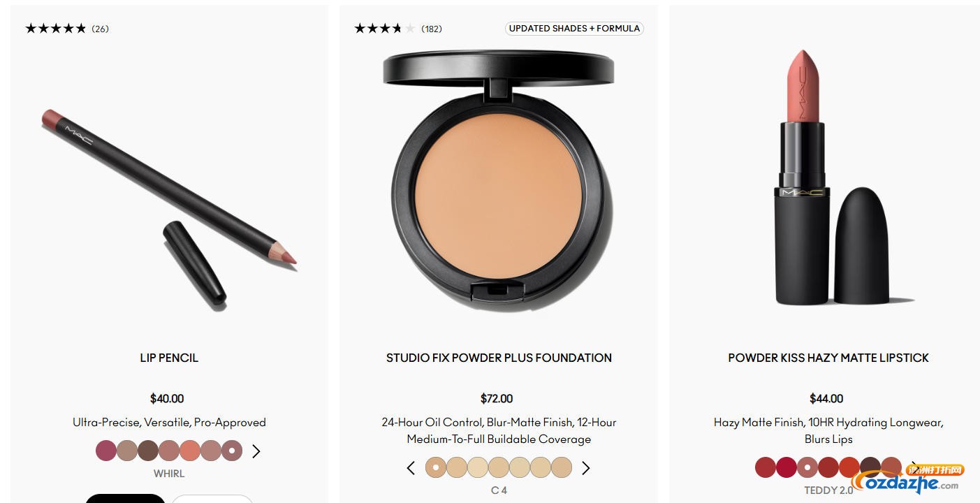Open Studio Fix star rating reviews (182)
This screenshot has width=980, height=503.
(398, 29)
